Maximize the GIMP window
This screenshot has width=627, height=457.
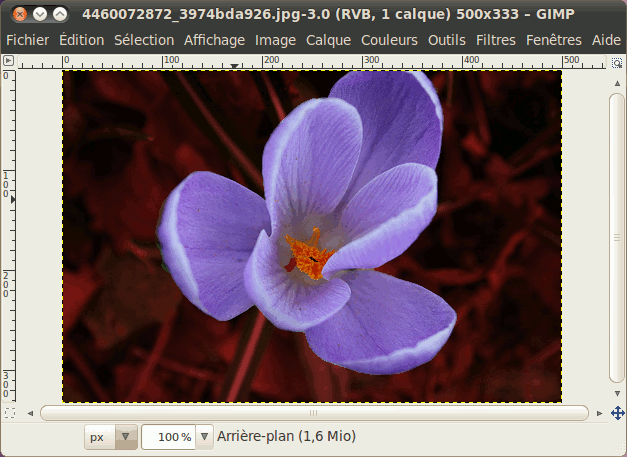coord(60,14)
